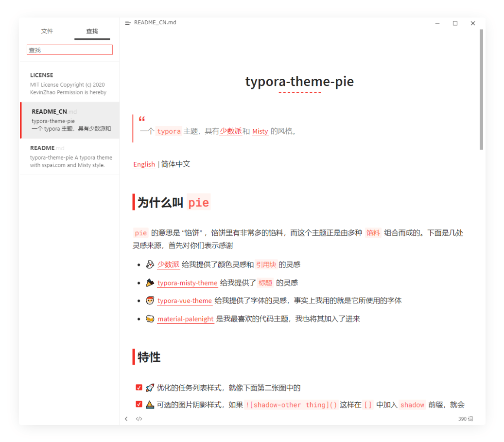Image resolution: width=504 pixels, height=442 pixels.
Task: Open the LICENSE file in sidebar
Action: 70,83
